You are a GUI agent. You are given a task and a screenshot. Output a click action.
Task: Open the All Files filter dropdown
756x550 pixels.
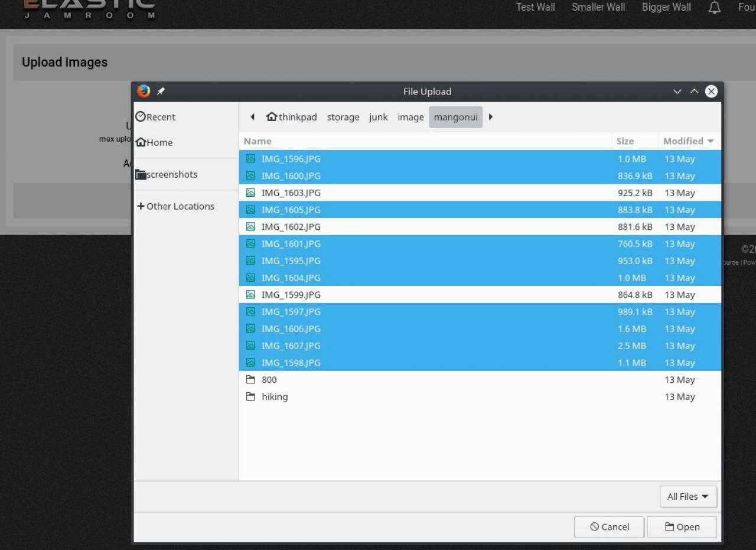pyautogui.click(x=688, y=497)
